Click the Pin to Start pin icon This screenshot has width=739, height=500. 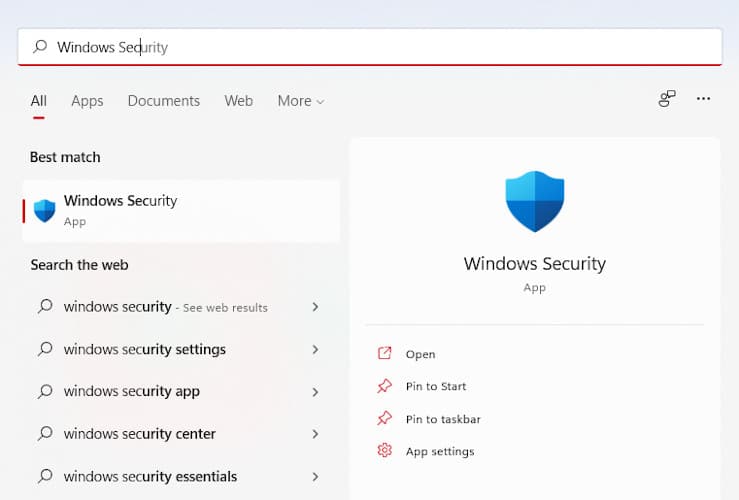[x=385, y=386]
